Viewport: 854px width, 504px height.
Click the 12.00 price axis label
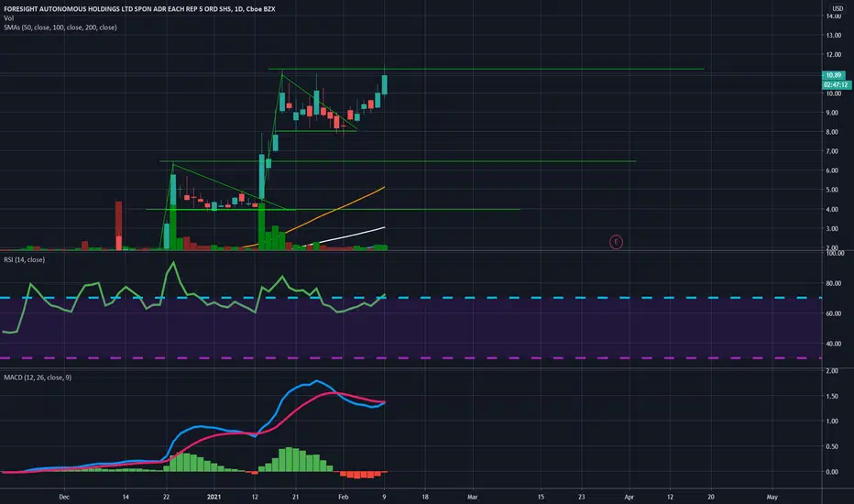pyautogui.click(x=833, y=55)
